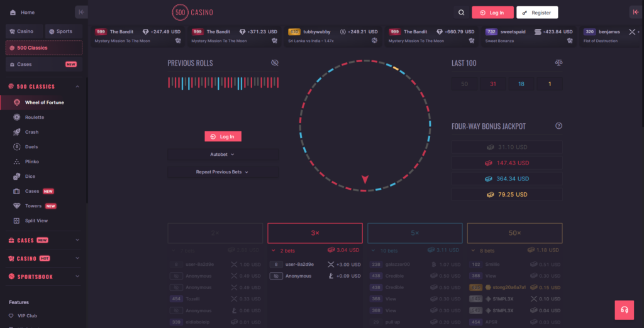The height and width of the screenshot is (328, 644).
Task: Open the Dice game
Action: pyautogui.click(x=30, y=177)
